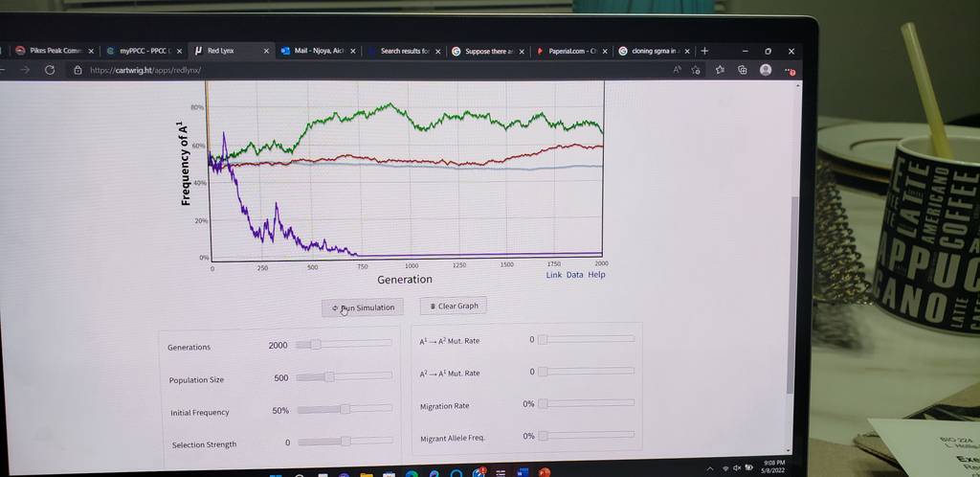Viewport: 980px width, 477px height.
Task: Open a new tab with the plus button
Action: [704, 51]
